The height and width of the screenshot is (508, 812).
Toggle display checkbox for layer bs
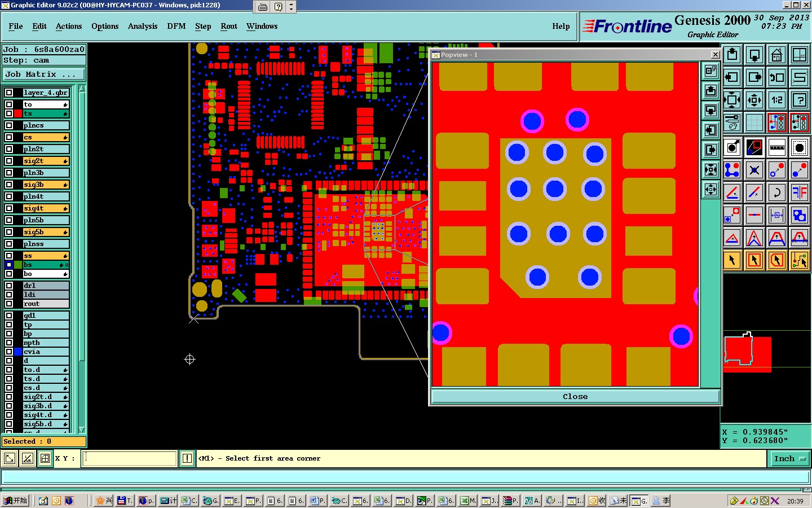9,265
